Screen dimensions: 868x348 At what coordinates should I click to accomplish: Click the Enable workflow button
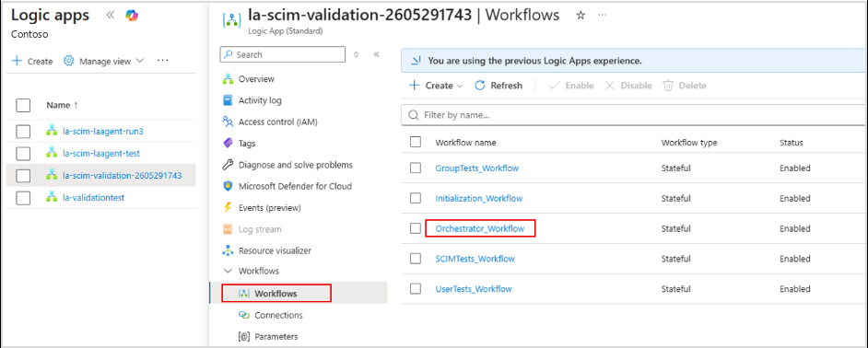[571, 86]
